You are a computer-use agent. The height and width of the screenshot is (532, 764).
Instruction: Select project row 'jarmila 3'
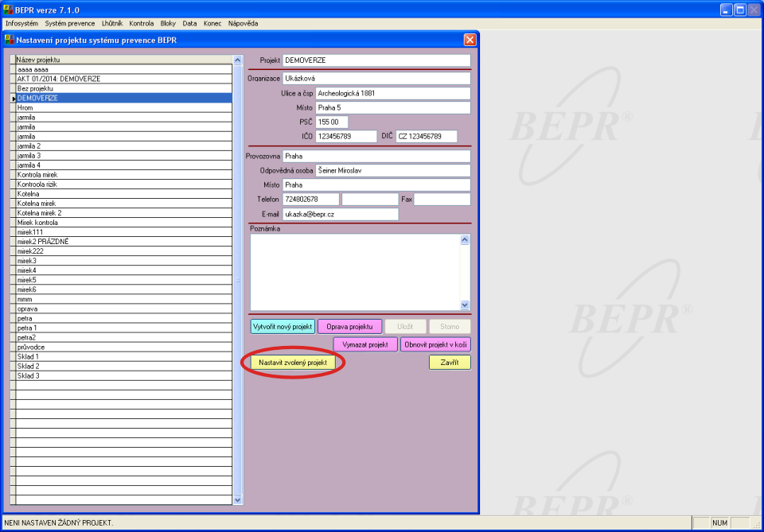(124, 156)
